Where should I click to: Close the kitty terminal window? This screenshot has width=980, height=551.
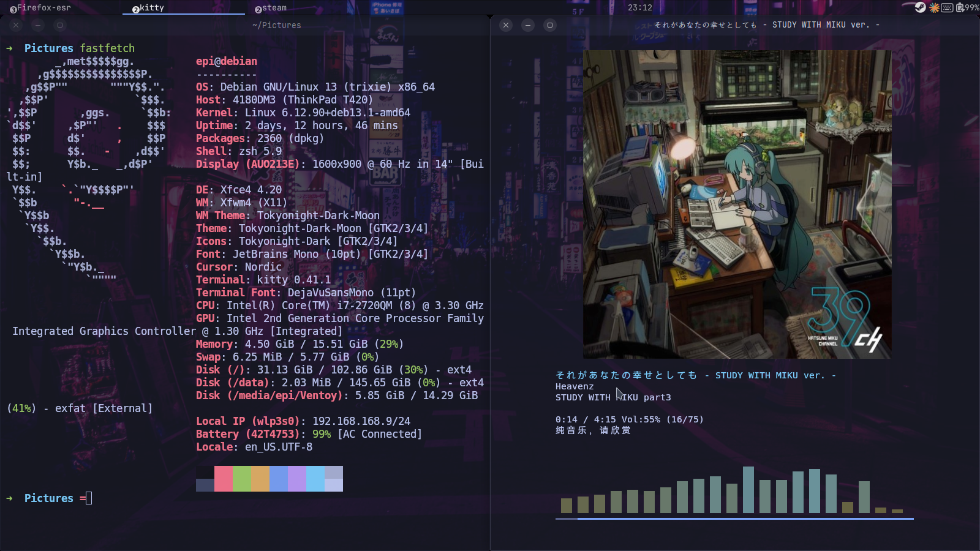point(16,25)
